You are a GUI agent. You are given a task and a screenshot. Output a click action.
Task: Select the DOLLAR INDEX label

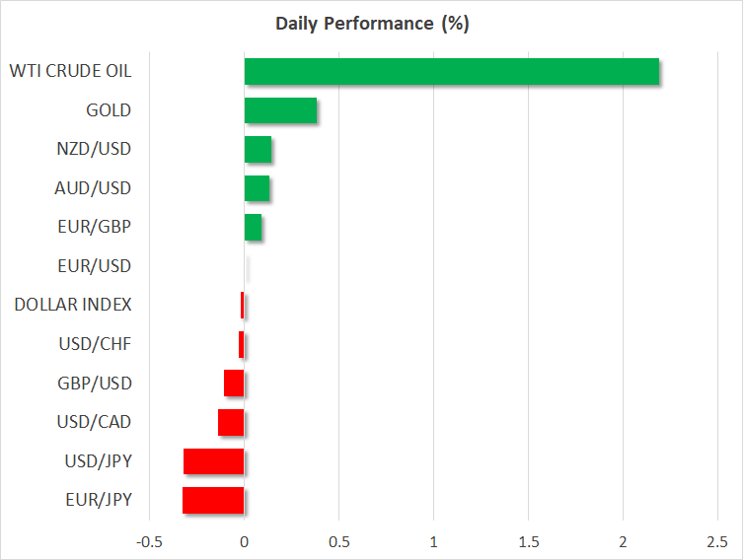[73, 305]
